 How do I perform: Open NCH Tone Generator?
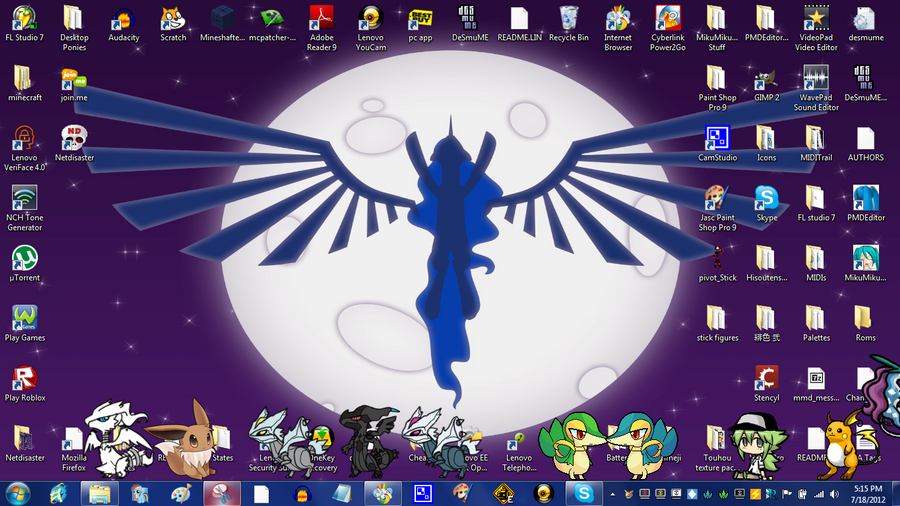[x=25, y=208]
